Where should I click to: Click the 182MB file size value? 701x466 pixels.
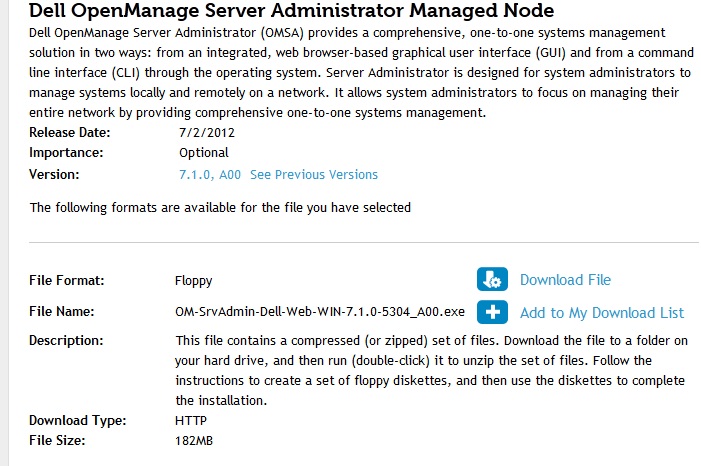click(x=194, y=440)
